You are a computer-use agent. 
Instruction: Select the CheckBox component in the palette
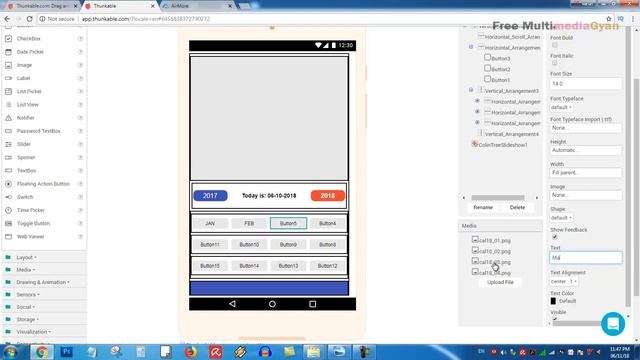pos(29,38)
